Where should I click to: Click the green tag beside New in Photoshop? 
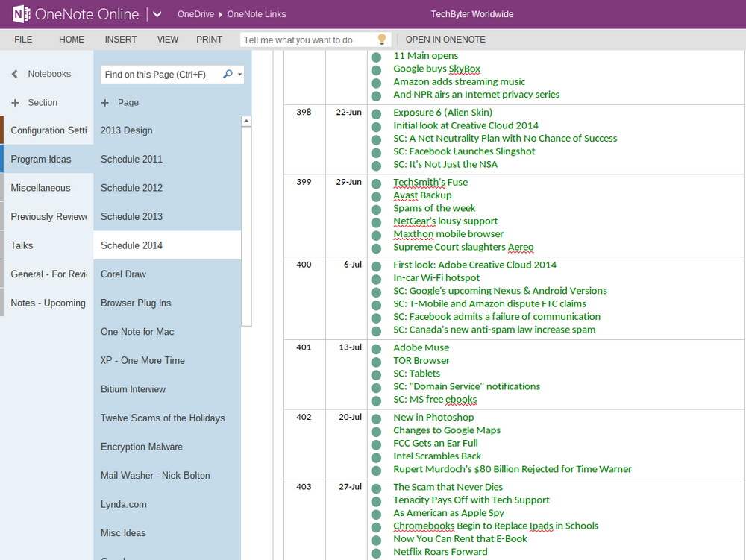pos(376,419)
